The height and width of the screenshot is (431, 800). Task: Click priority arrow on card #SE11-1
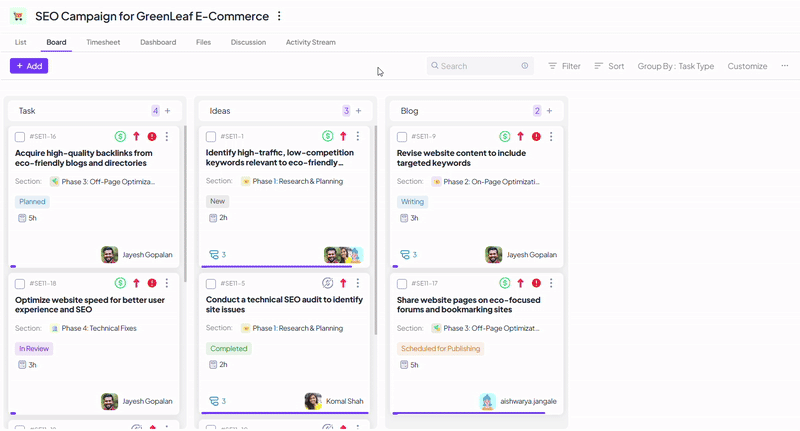coord(343,136)
